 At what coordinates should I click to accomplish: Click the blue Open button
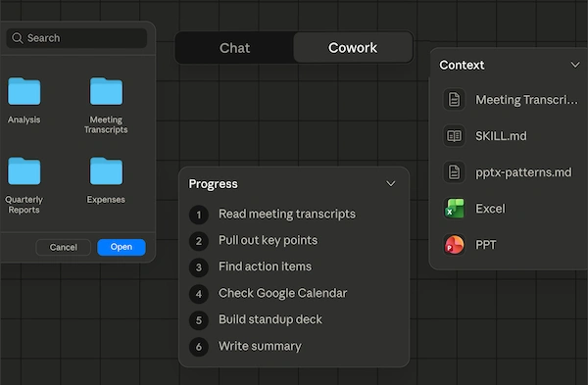pyautogui.click(x=122, y=247)
